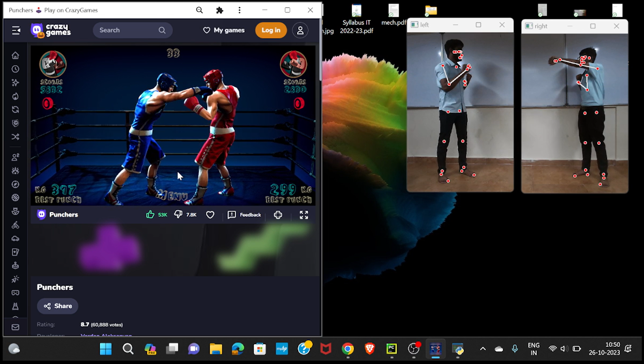Screen dimensions: 644x364
Task: Open the Originals shield icon in sidebar
Action: point(15,123)
